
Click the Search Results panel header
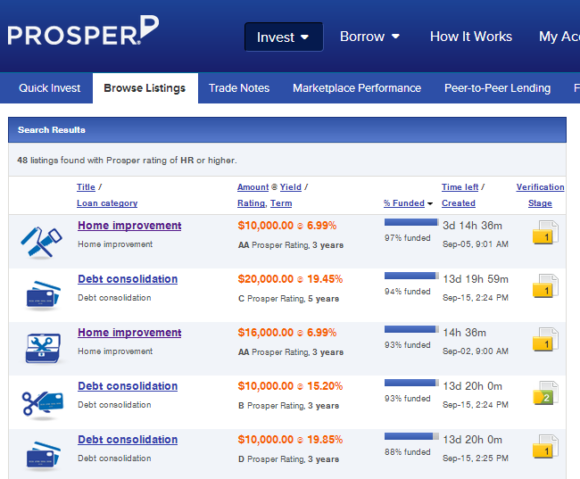287,130
